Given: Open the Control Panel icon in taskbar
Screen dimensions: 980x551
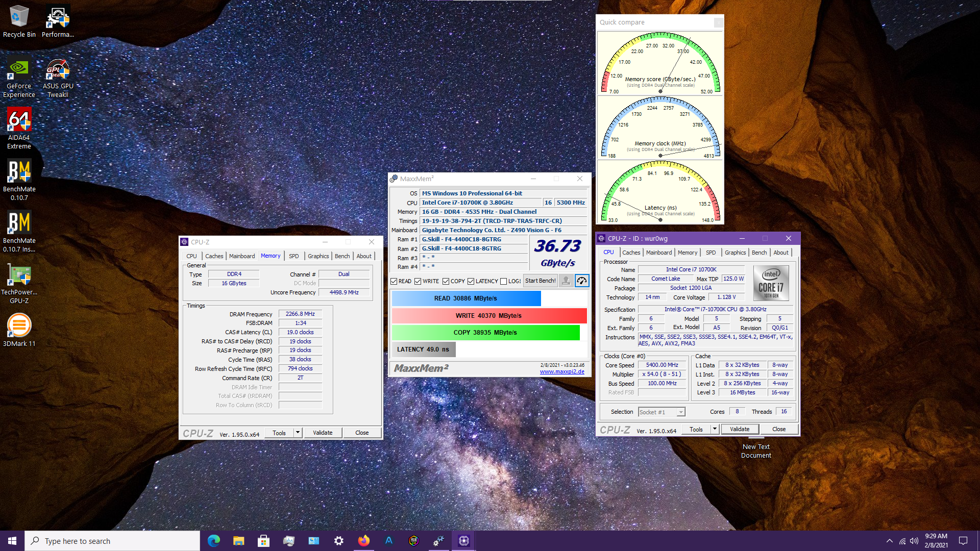Looking at the screenshot, I should [313, 541].
